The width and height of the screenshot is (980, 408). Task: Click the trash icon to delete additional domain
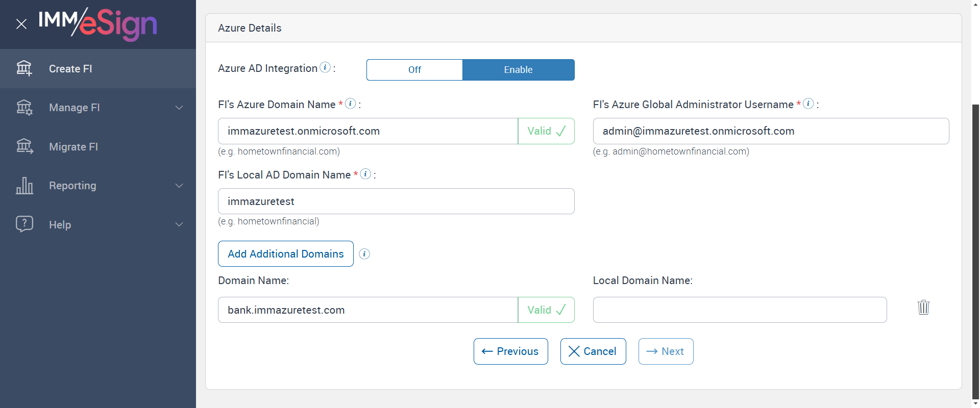(923, 308)
